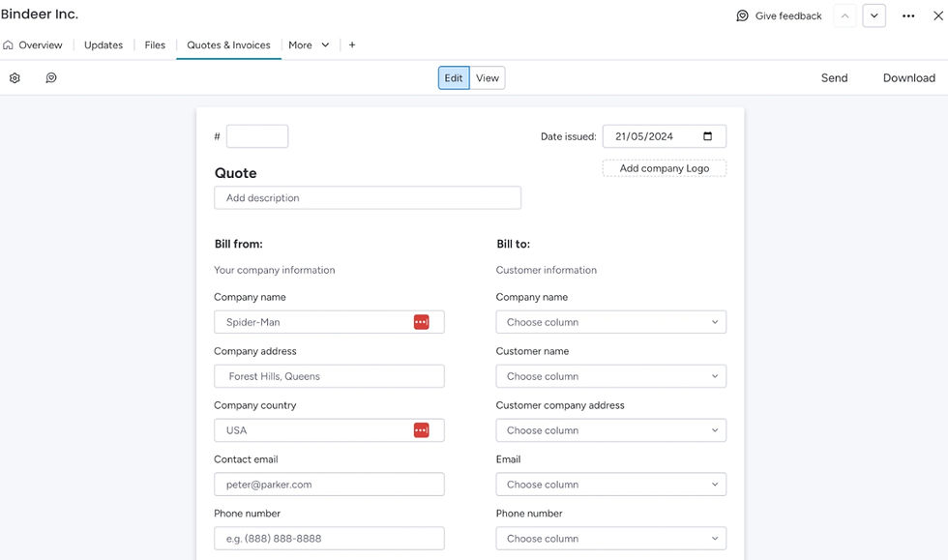
Task: Switch to View mode
Action: point(488,78)
